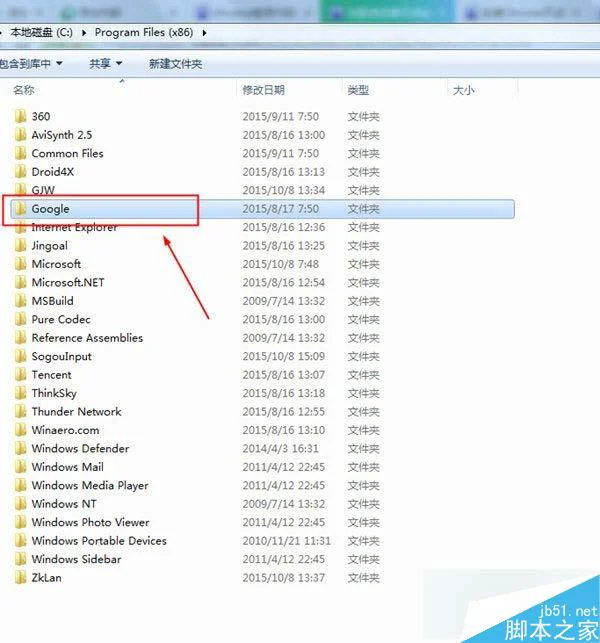Viewport: 600px width, 643px height.
Task: Click the Windows Sidebar folder icon
Action: click(x=20, y=559)
